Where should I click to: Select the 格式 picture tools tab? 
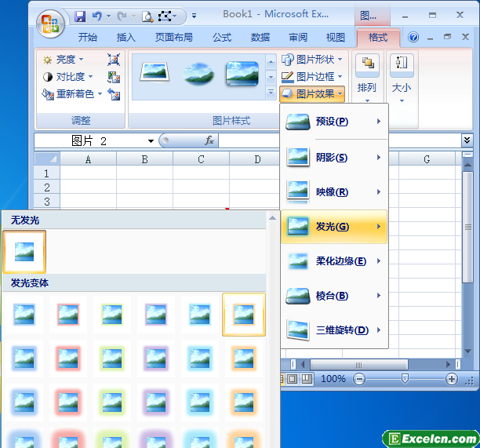coord(378,38)
